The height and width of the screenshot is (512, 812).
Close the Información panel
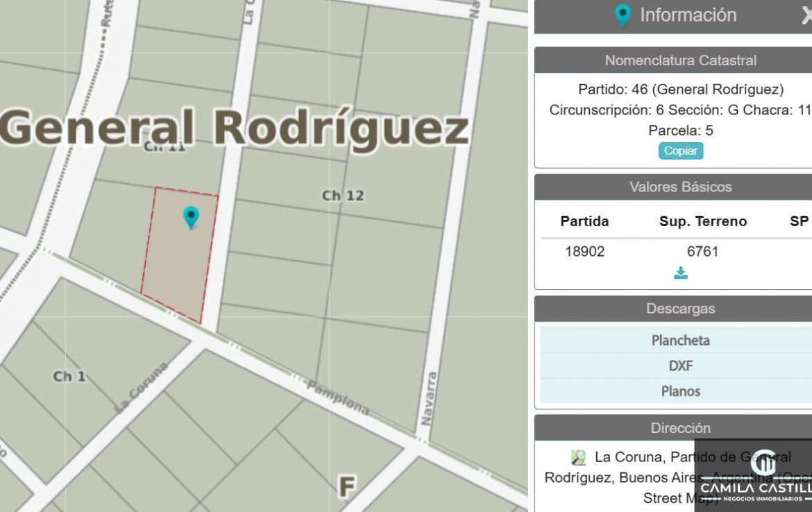click(x=806, y=15)
